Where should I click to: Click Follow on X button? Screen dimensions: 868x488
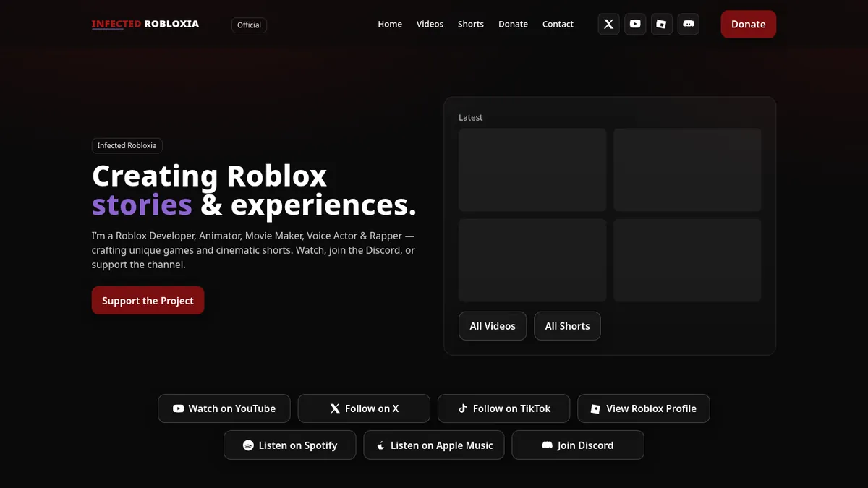[364, 408]
